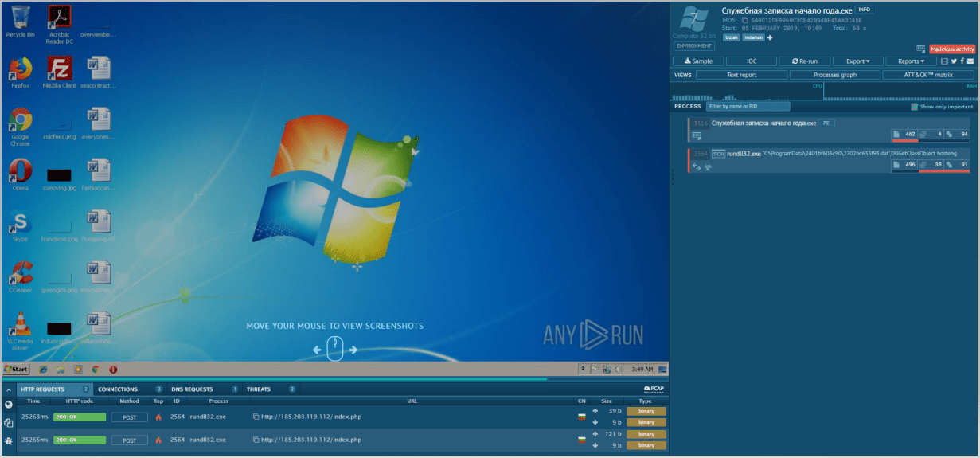Click the Filter by name or PID field
This screenshot has width=980, height=458.
pos(748,106)
